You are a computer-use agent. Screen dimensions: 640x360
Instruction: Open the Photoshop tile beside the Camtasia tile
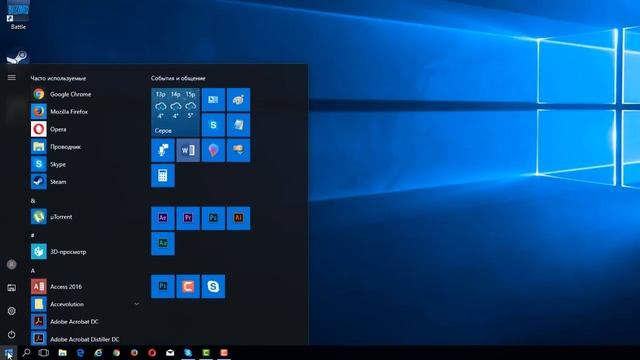163,286
